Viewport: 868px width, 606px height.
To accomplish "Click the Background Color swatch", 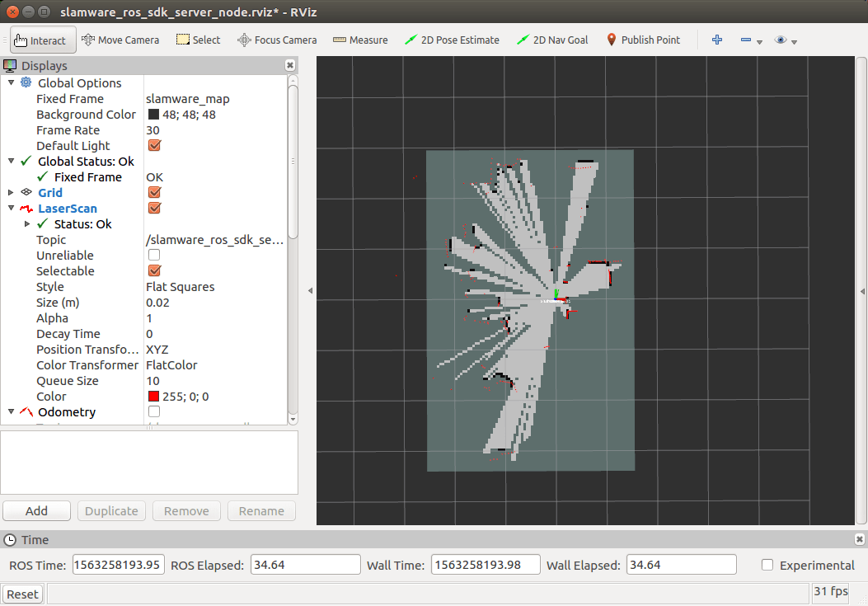I will 154,114.
